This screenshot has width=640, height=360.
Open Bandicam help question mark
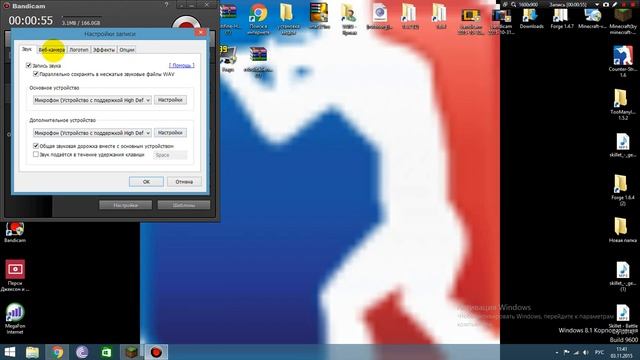(x=166, y=4)
